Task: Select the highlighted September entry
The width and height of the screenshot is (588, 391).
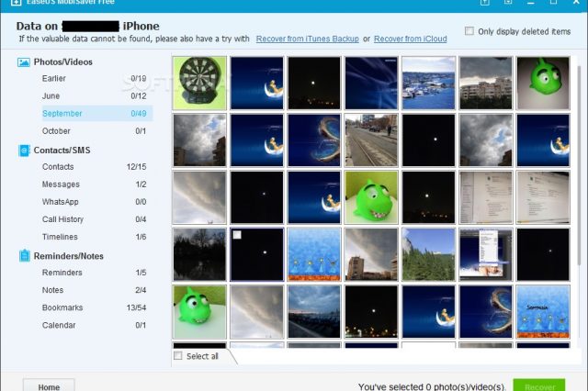Action: point(97,114)
